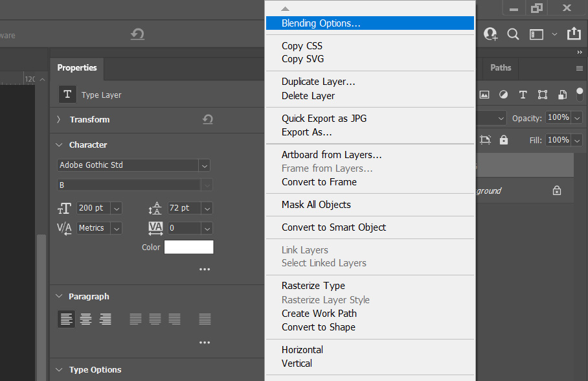Select left align text paragraph option
The image size is (588, 381).
click(66, 319)
